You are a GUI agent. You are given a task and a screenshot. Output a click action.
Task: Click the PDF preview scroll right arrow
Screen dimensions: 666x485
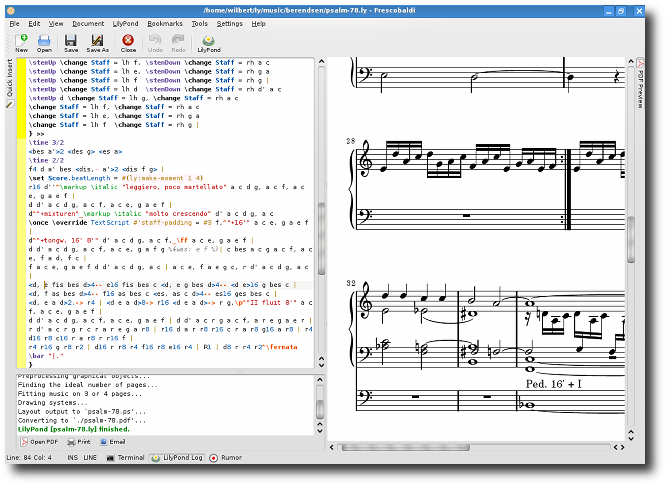[x=622, y=447]
